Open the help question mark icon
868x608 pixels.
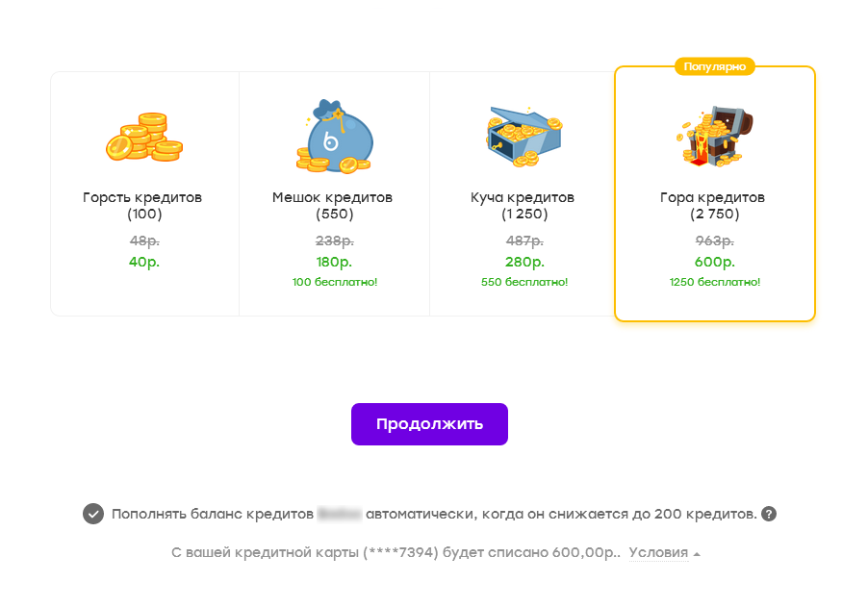(x=769, y=514)
